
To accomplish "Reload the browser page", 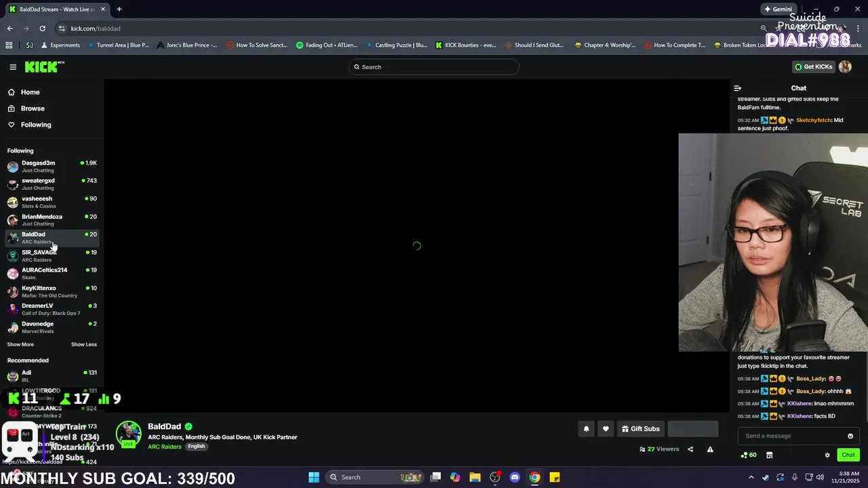I will [42, 28].
